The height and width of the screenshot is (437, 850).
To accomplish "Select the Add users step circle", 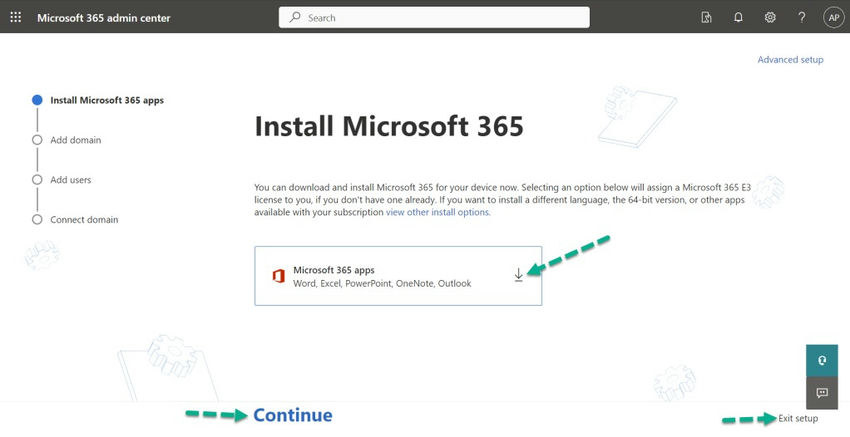I will [37, 179].
